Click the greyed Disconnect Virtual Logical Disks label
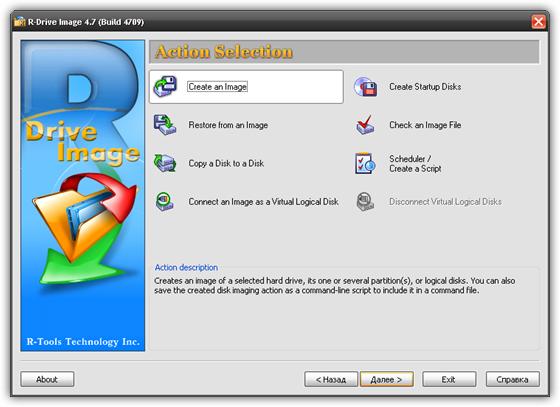 coord(445,202)
